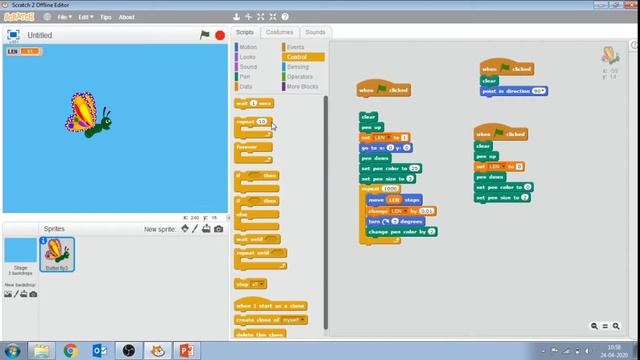
Task: Zoom out the scripts area
Action: pyautogui.click(x=594, y=326)
